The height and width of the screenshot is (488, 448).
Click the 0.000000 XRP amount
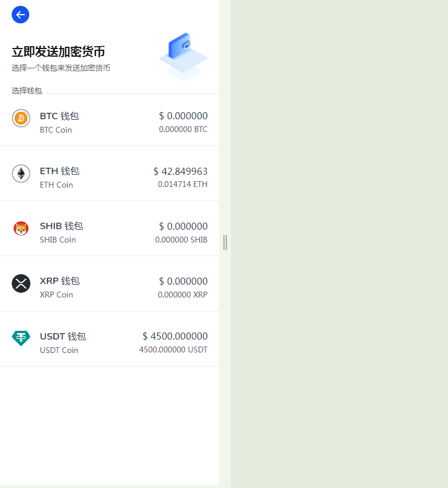[183, 295]
